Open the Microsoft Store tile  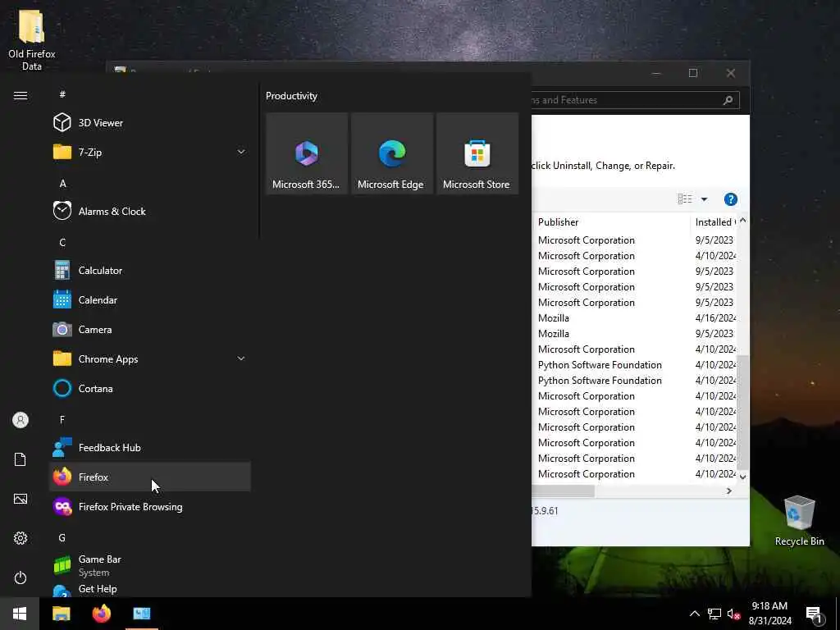tap(477, 153)
